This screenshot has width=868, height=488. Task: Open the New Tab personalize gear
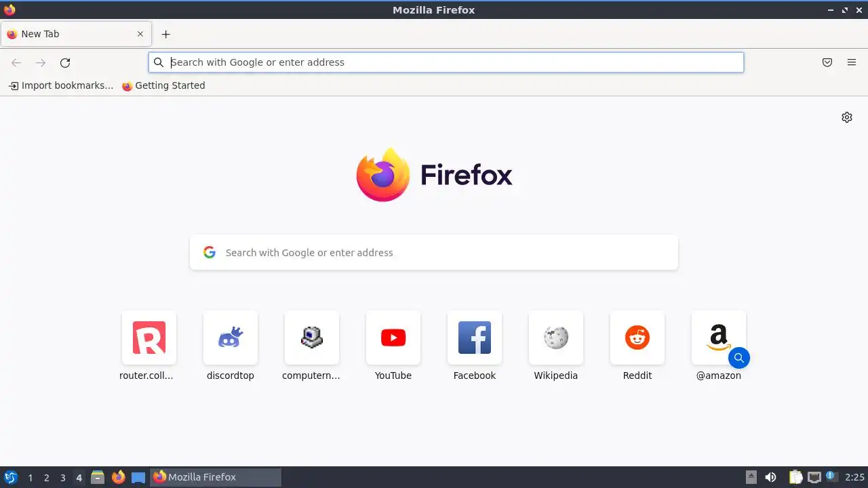(x=847, y=117)
